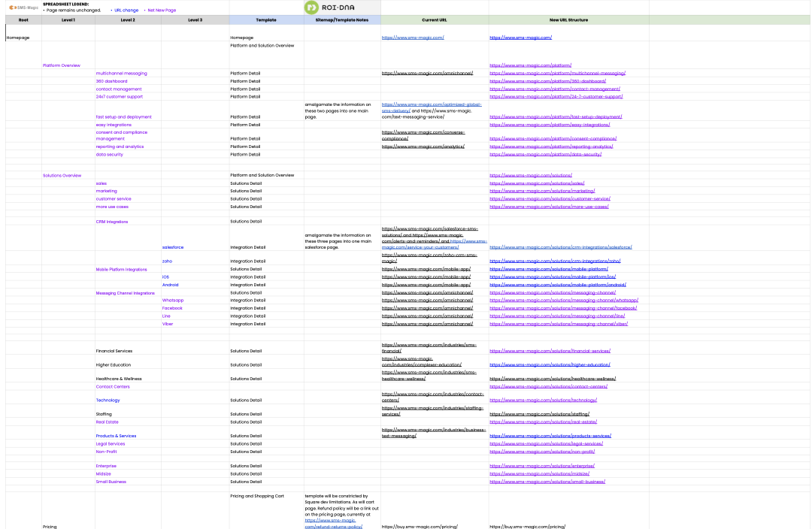
Task: Open the homepage link in New URL Structure column
Action: pyautogui.click(x=520, y=38)
